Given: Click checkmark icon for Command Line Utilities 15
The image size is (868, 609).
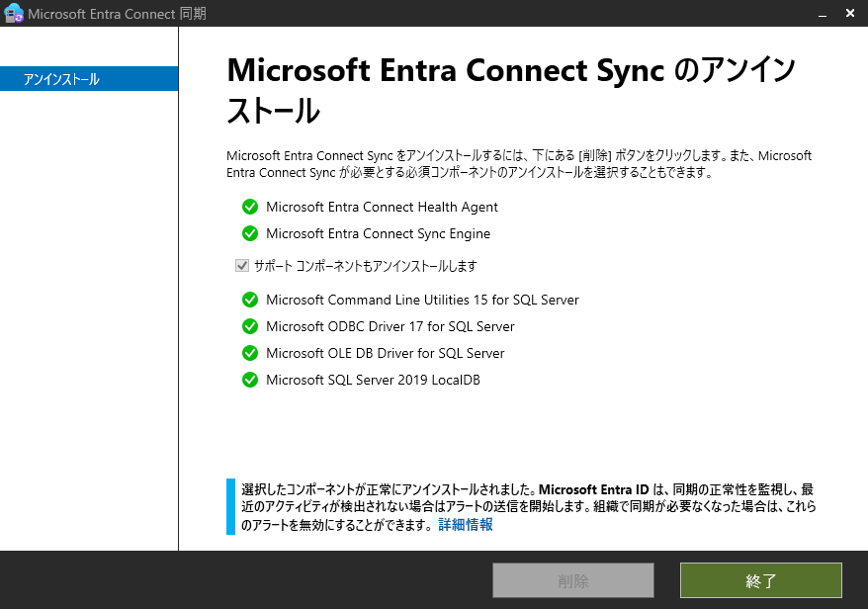Looking at the screenshot, I should [x=250, y=301].
